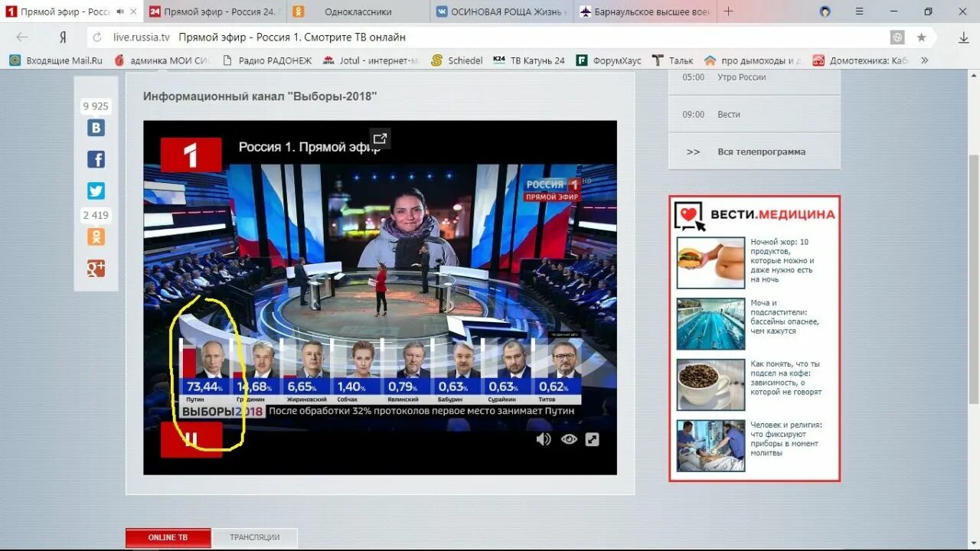Share page on Twitter
Image resolution: width=980 pixels, height=551 pixels.
tap(96, 191)
